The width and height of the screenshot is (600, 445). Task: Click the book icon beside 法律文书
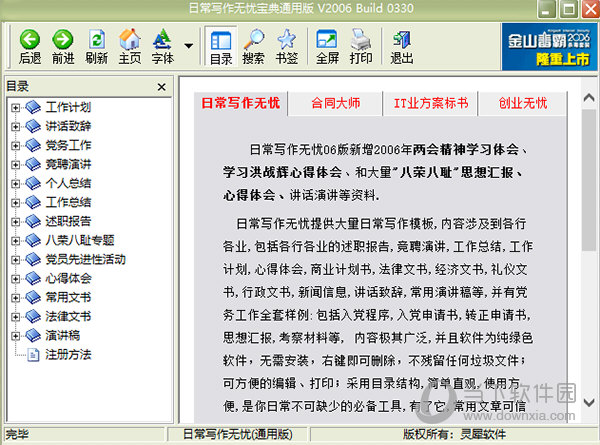33,316
